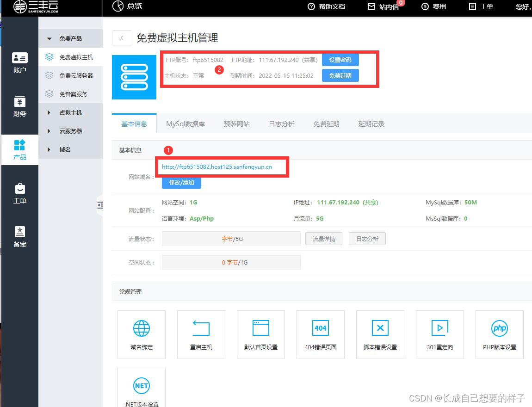The image size is (532, 407).
Task: Open the .NET版本设置 icon
Action: coord(142,386)
